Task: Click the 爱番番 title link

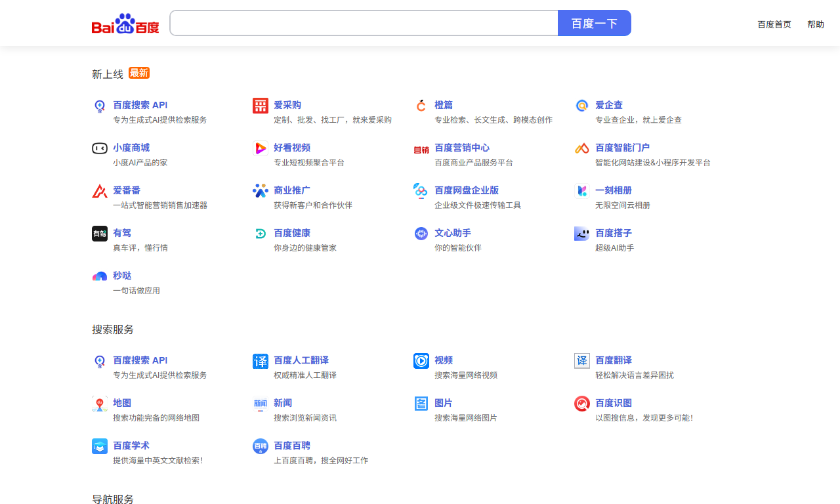Action: point(127,190)
